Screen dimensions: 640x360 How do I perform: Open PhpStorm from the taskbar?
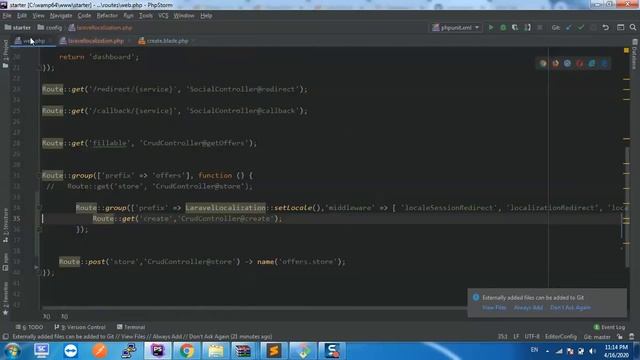pos(158,351)
